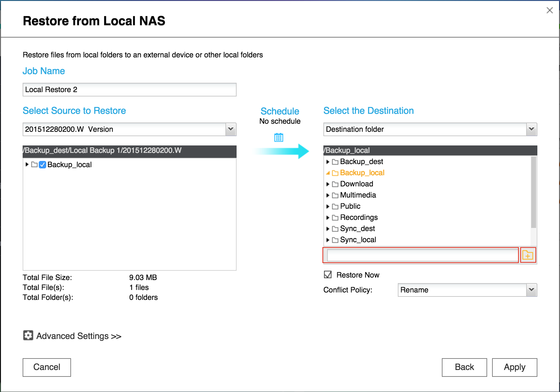Open the Destination folder dropdown
The width and height of the screenshot is (560, 392).
coord(531,129)
